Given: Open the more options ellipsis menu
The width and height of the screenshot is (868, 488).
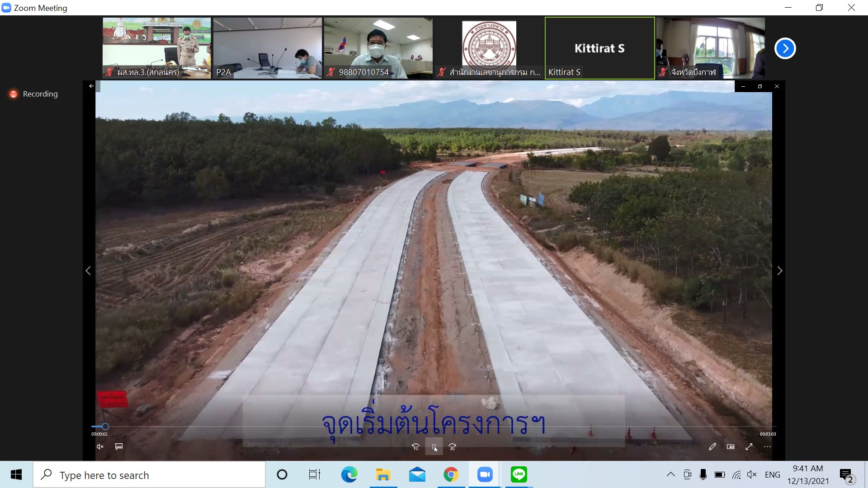Looking at the screenshot, I should [767, 447].
